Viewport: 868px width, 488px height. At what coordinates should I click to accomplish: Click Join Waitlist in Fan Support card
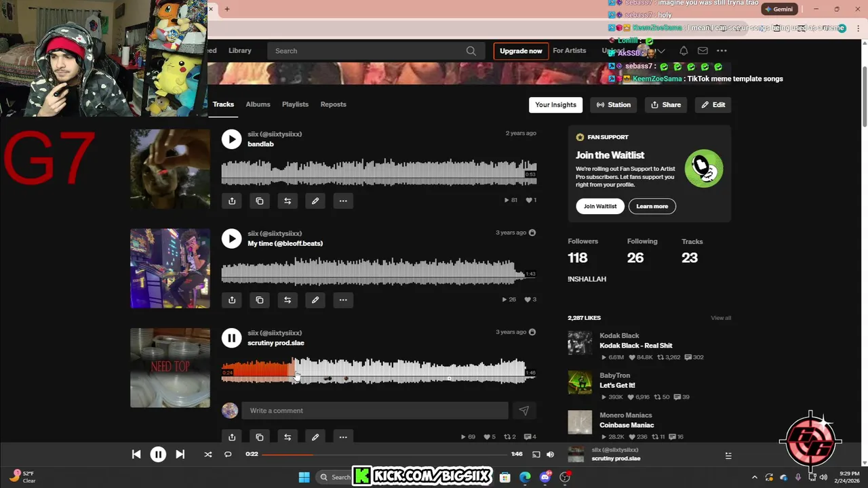(x=600, y=206)
